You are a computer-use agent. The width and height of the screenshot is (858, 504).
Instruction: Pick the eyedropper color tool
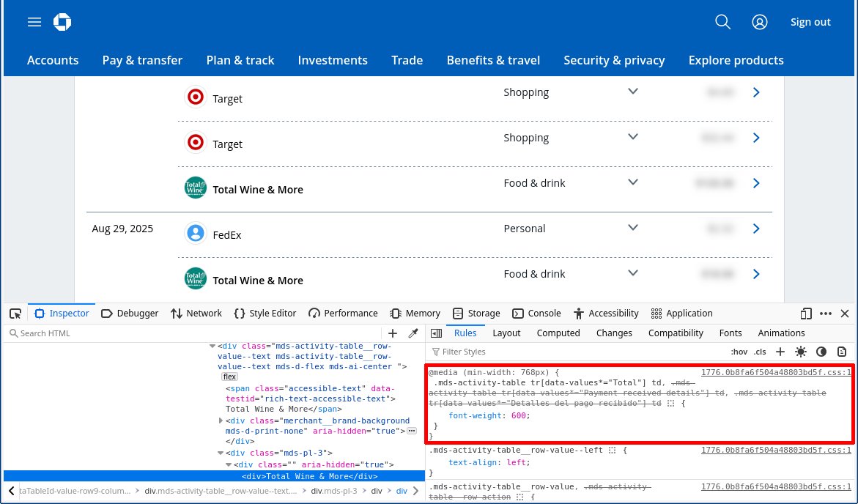tap(413, 333)
